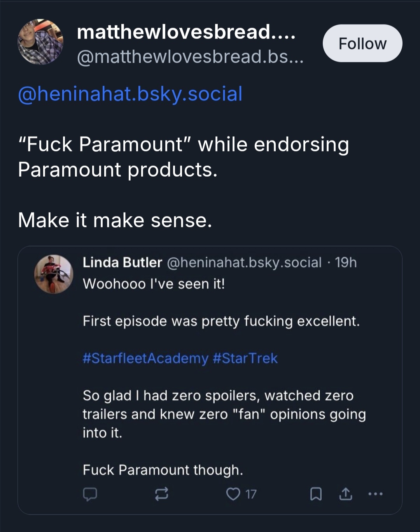Open the three-dot more options menu

(x=375, y=494)
